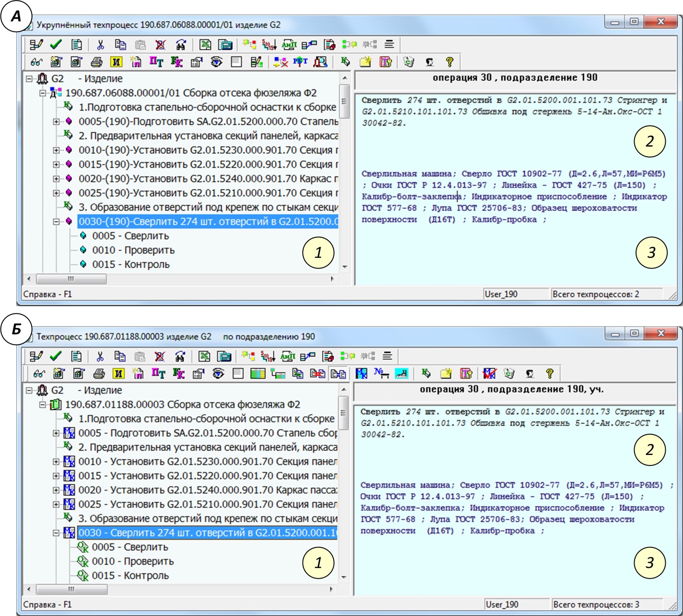Click the Excel export icon in Техпроцесс window
Image resolution: width=683 pixels, height=616 pixels.
point(204,356)
